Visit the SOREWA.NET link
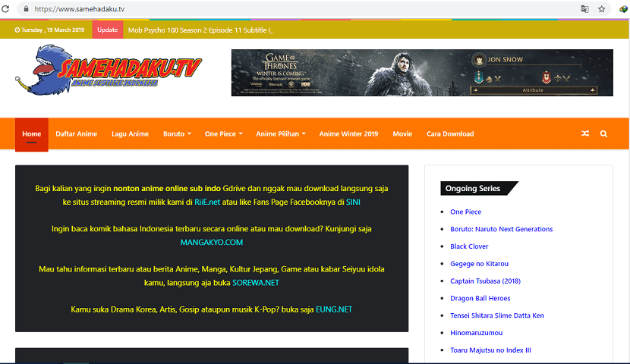This screenshot has height=364, width=630. click(x=256, y=283)
